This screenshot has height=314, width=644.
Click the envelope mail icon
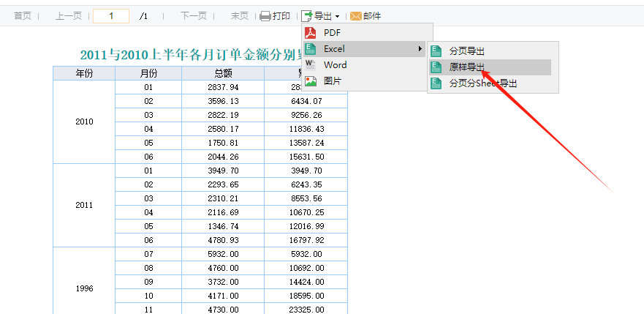pyautogui.click(x=356, y=16)
